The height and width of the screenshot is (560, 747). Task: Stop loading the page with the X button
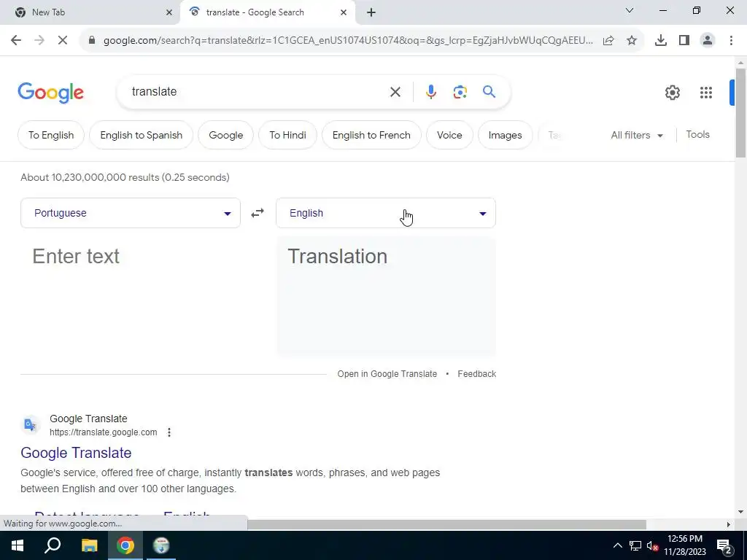coord(63,41)
